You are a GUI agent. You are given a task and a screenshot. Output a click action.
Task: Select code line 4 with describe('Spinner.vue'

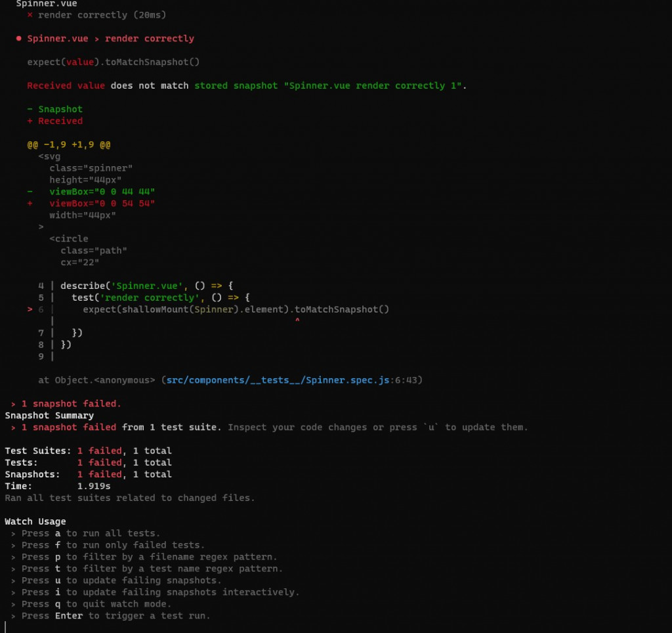click(x=135, y=286)
